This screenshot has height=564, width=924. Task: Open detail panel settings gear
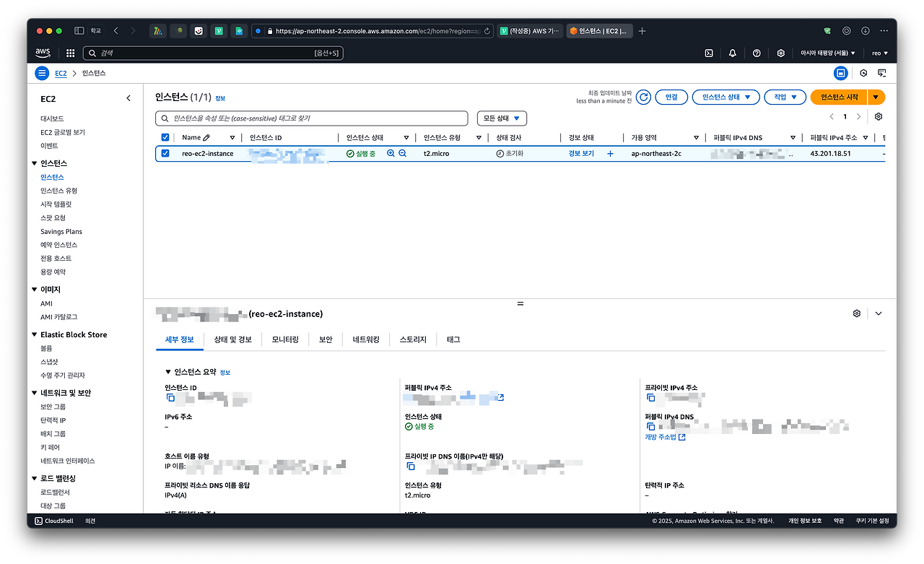857,313
